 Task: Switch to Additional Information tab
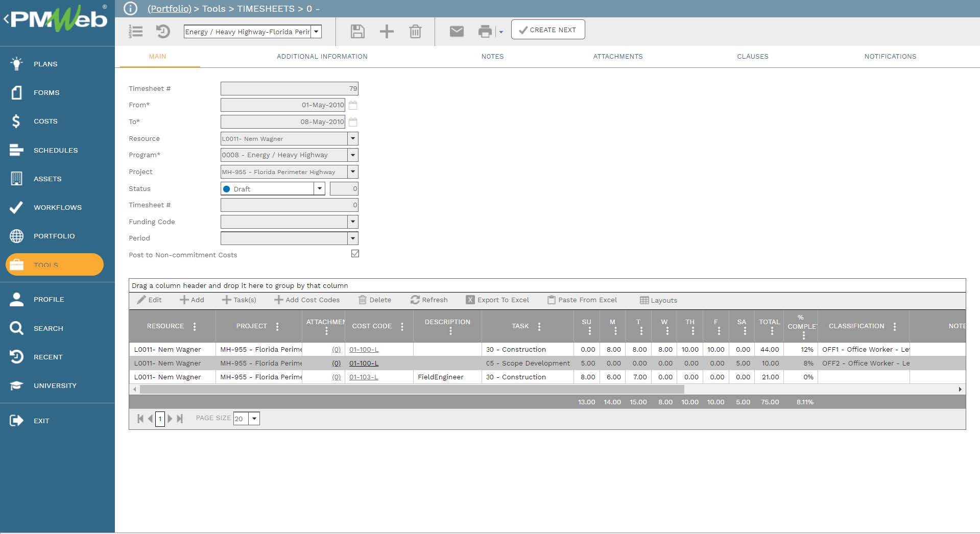(322, 57)
